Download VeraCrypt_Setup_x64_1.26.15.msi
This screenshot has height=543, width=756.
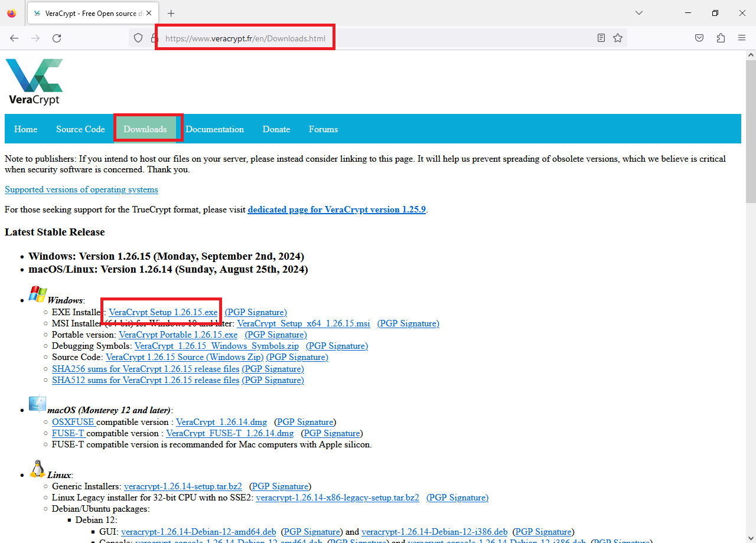coord(304,323)
